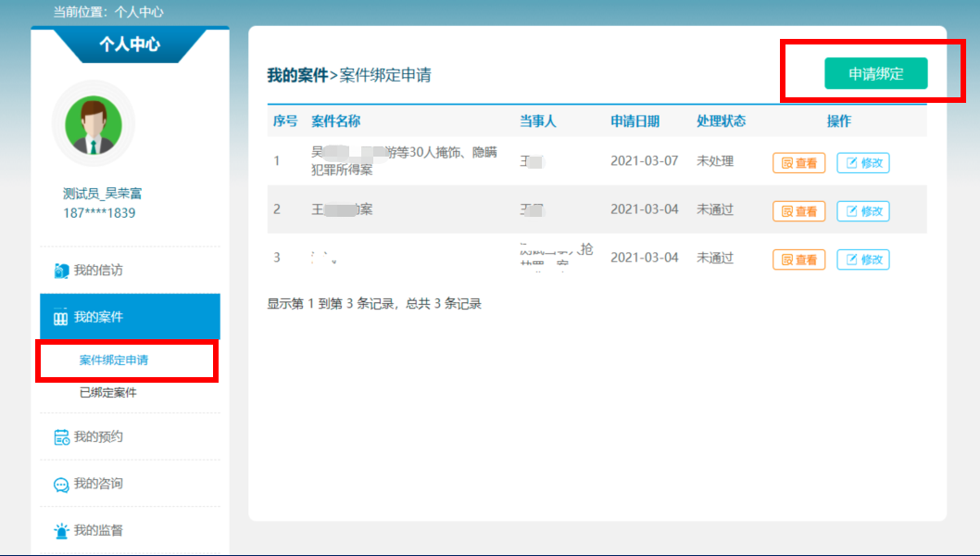This screenshot has height=556, width=980.
Task: Open the 案件绑定申请 submenu item
Action: click(114, 360)
